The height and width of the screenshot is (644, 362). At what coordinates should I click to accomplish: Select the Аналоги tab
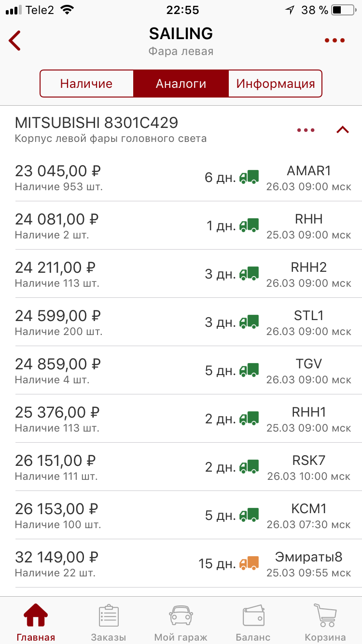tap(181, 84)
